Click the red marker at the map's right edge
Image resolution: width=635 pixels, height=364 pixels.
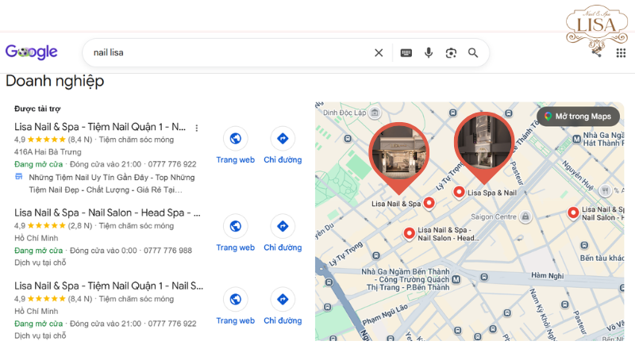[x=573, y=213]
